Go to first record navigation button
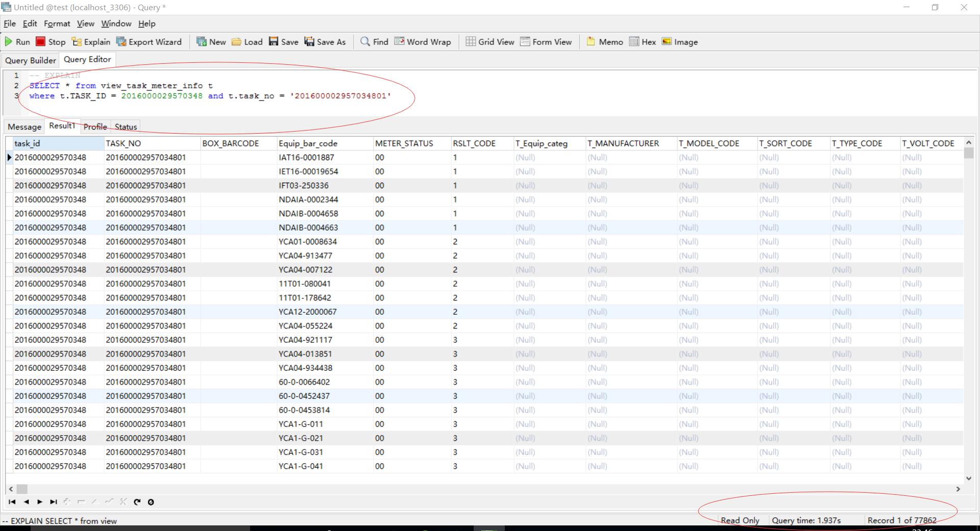980x531 pixels. (12, 502)
